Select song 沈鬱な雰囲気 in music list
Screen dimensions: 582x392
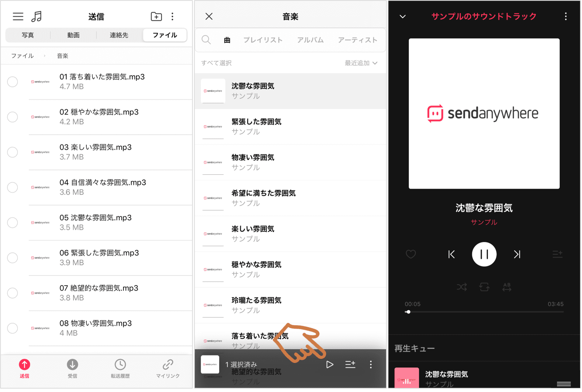pyautogui.click(x=291, y=91)
